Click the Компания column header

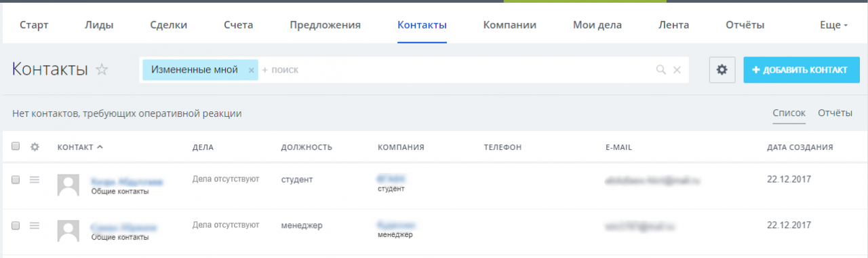[x=401, y=147]
